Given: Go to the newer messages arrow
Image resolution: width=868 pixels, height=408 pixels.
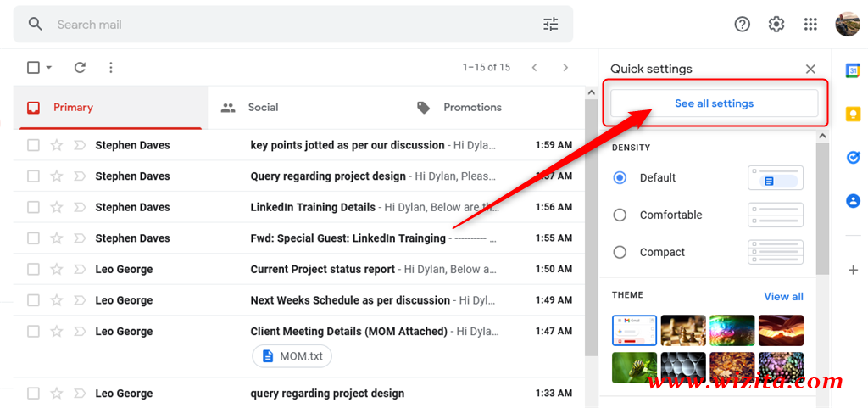Looking at the screenshot, I should pos(534,68).
